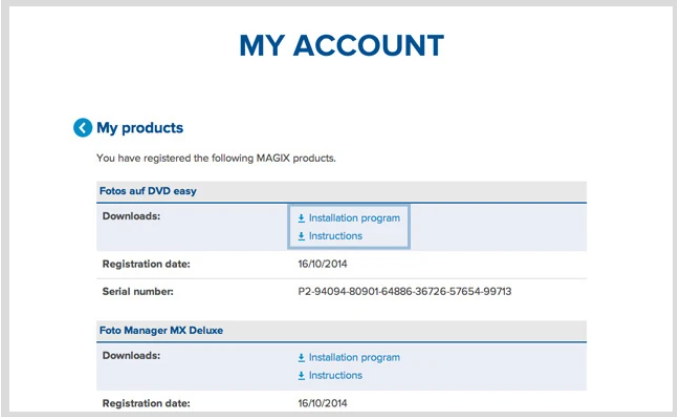Click the Foto Manager registration date value
This screenshot has height=417, width=677.
pos(323,403)
